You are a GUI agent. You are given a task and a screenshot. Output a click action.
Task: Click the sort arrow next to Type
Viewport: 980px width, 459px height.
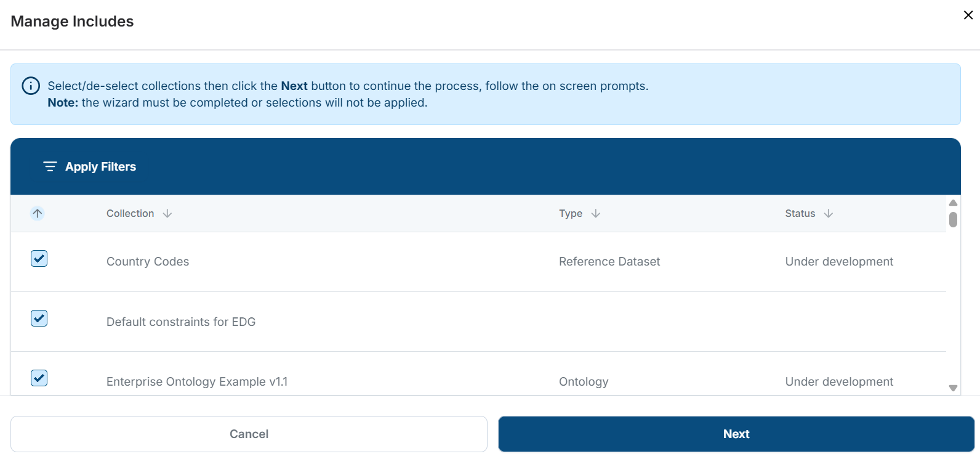(x=595, y=213)
